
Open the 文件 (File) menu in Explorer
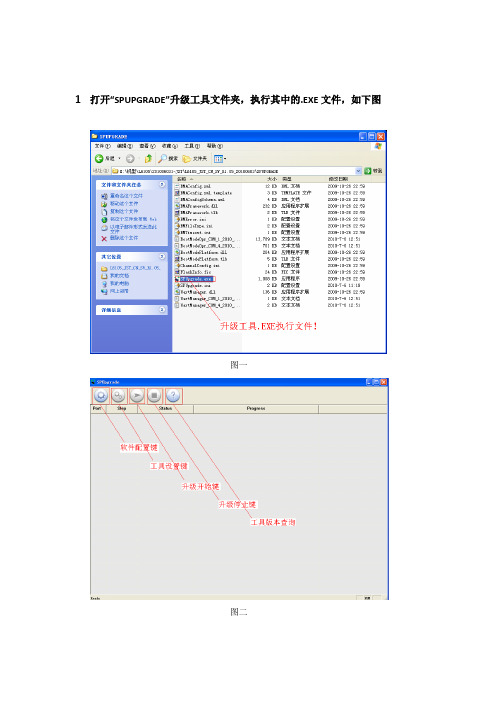[x=102, y=146]
